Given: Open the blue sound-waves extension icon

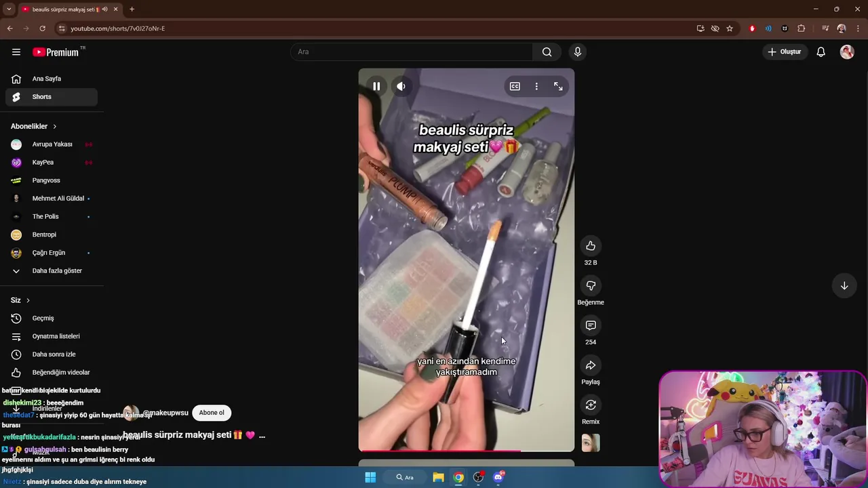Looking at the screenshot, I should click(x=768, y=28).
